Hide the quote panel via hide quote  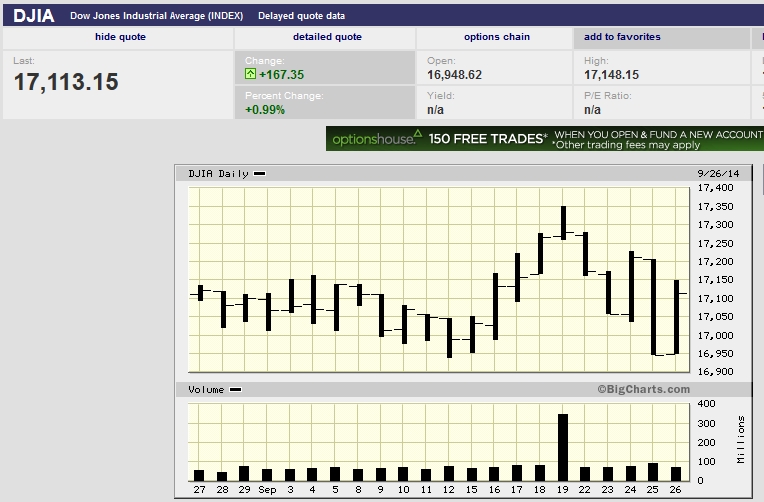point(120,37)
